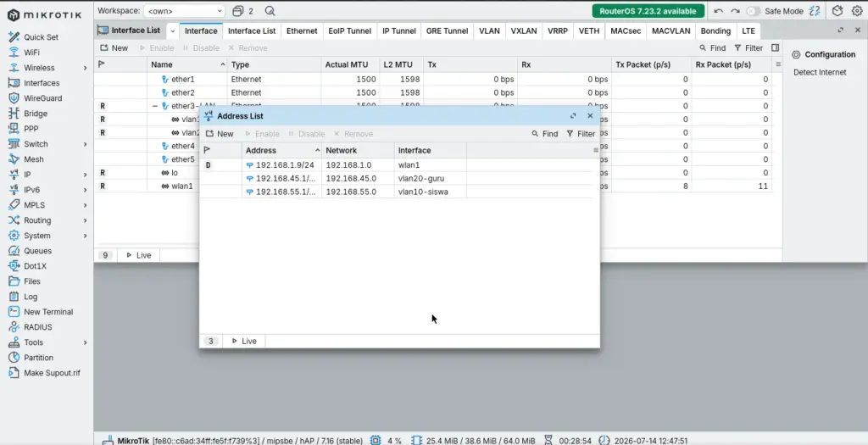
Task: Click Filter in the Interface List toolbar
Action: 748,47
